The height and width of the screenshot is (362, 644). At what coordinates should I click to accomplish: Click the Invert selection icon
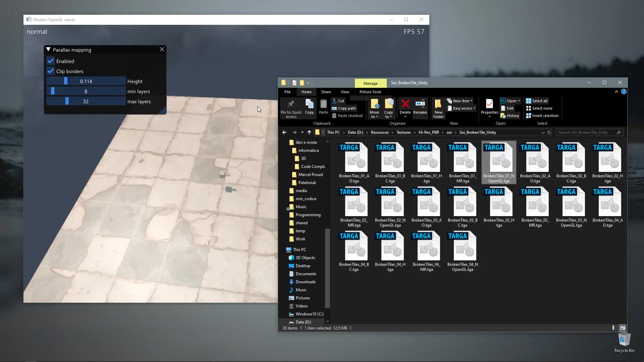coord(542,115)
